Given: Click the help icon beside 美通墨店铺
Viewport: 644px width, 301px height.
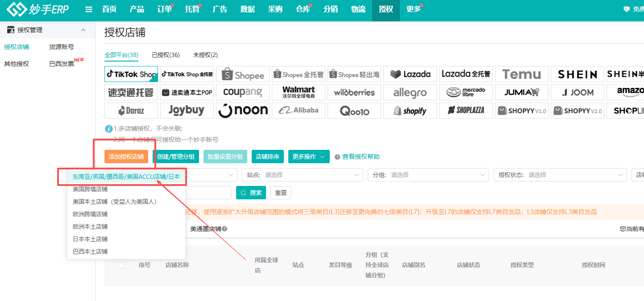Looking at the screenshot, I should click(x=224, y=229).
